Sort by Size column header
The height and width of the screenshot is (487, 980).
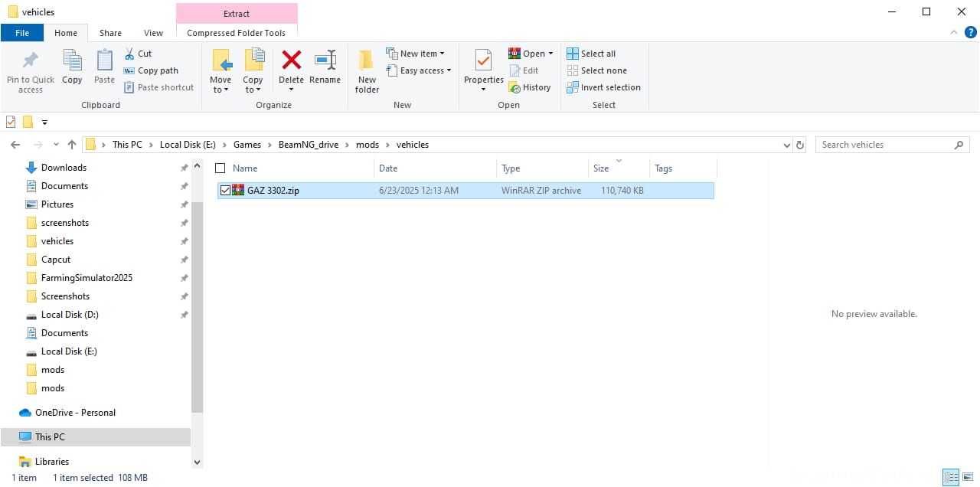pyautogui.click(x=601, y=168)
